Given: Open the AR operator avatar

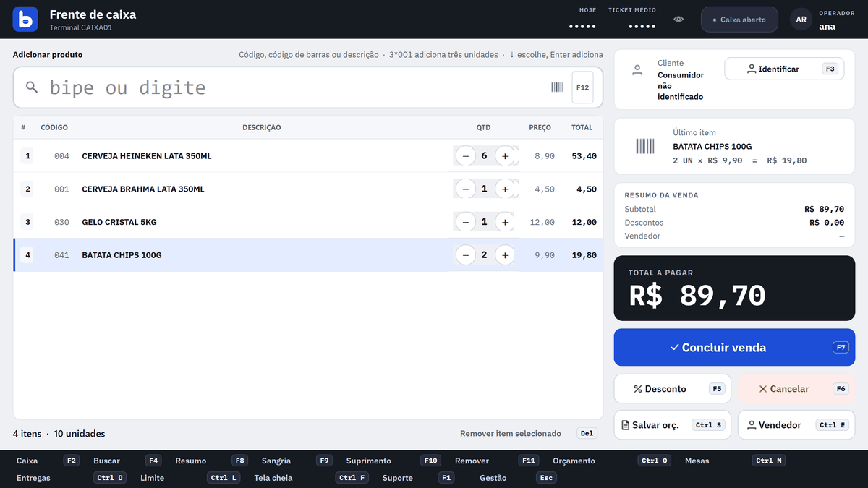Looking at the screenshot, I should click(x=801, y=20).
